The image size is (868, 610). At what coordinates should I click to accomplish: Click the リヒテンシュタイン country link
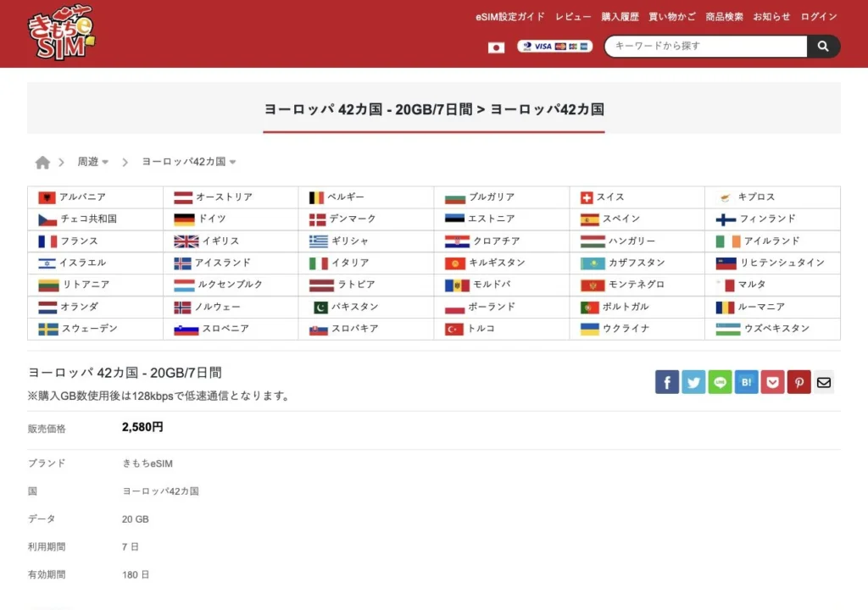782,263
